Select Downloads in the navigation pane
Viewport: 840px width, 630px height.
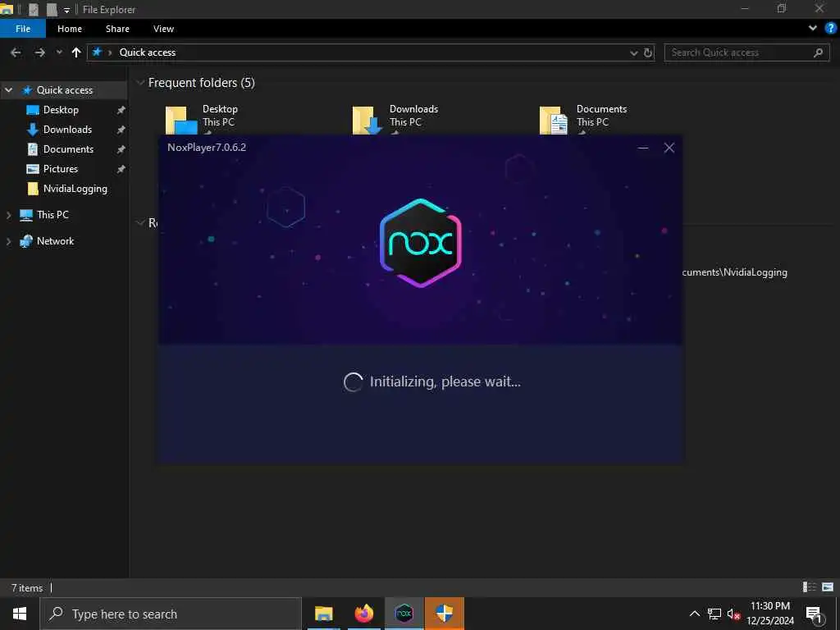pyautogui.click(x=67, y=130)
